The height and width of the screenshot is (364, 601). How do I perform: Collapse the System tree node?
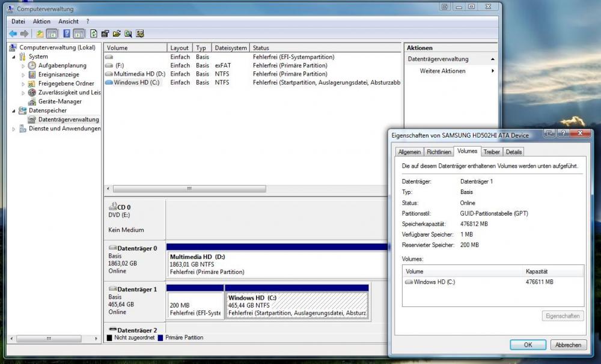[x=14, y=56]
